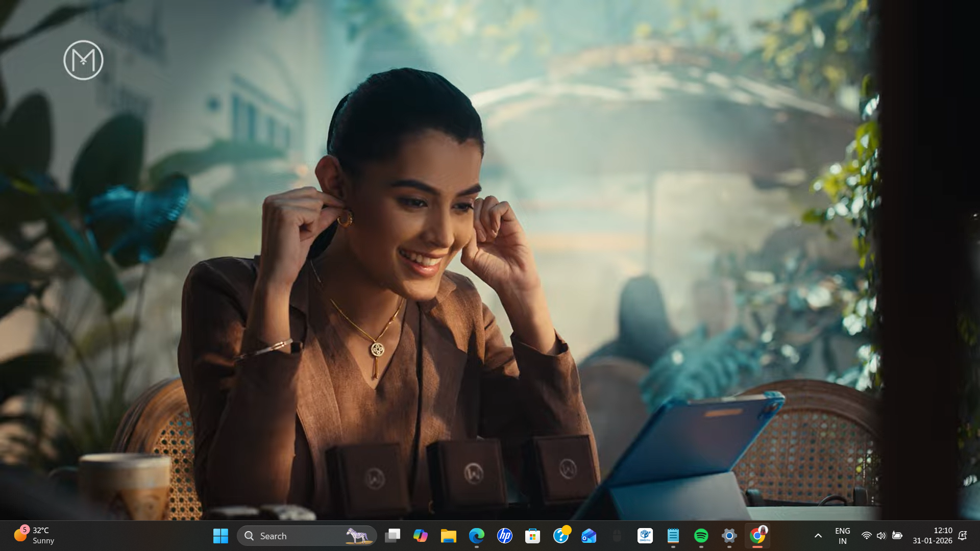
Task: Open the Windows Start menu
Action: pos(220,536)
